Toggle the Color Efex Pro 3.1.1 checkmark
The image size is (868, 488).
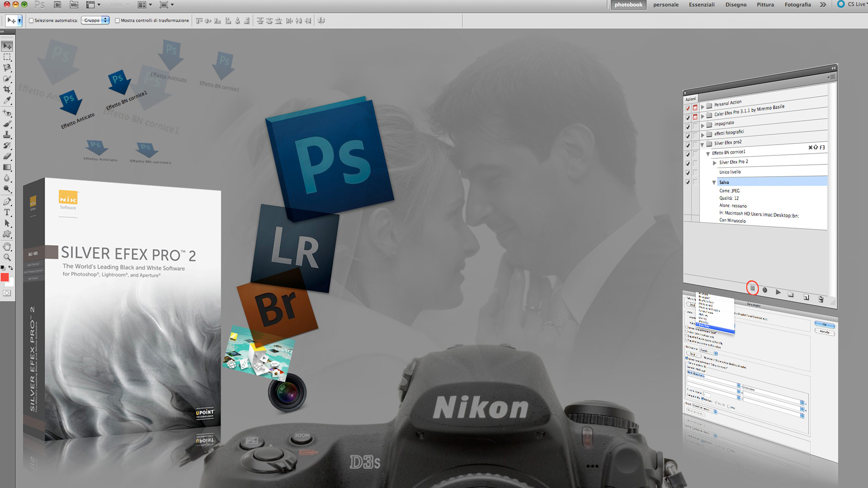(x=688, y=117)
